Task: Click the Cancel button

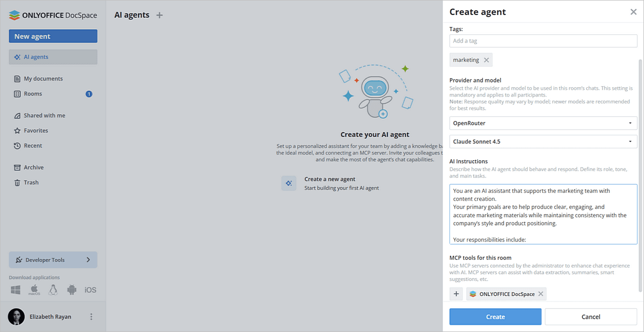Action: (591, 316)
